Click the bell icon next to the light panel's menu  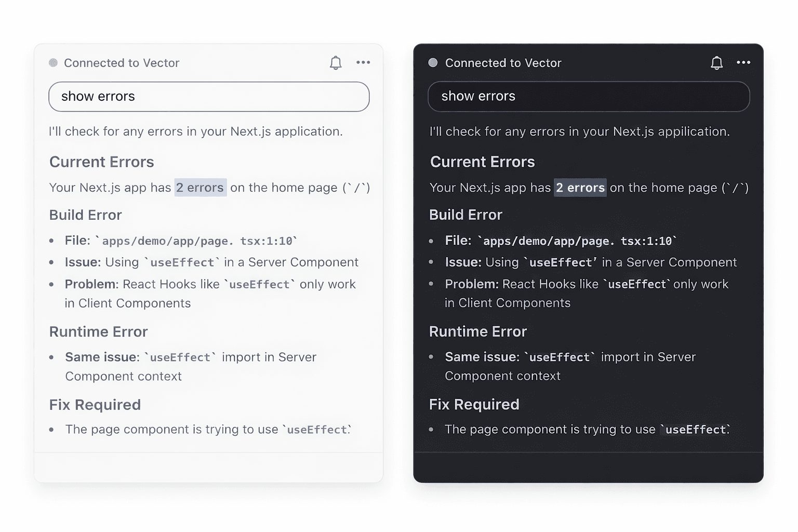pyautogui.click(x=336, y=62)
